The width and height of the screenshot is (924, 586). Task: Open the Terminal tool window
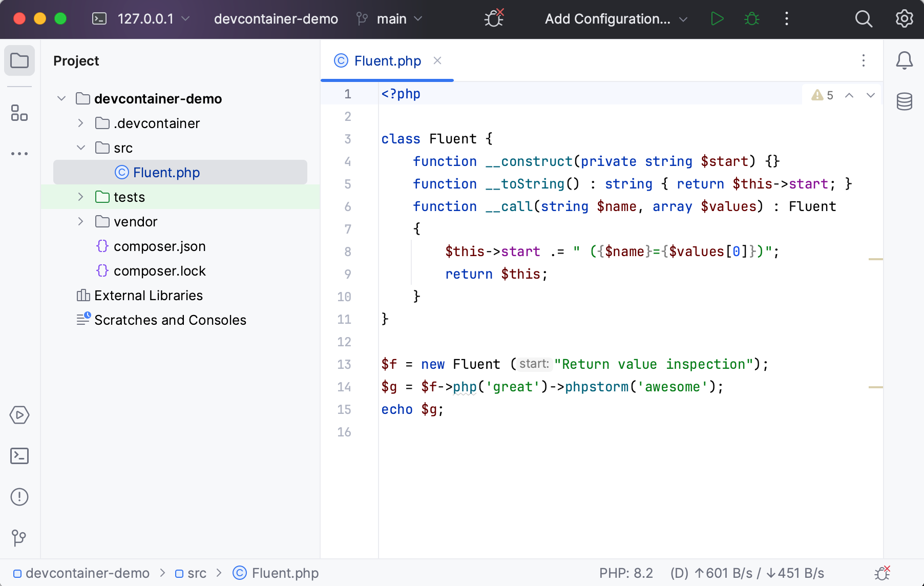tap(19, 456)
